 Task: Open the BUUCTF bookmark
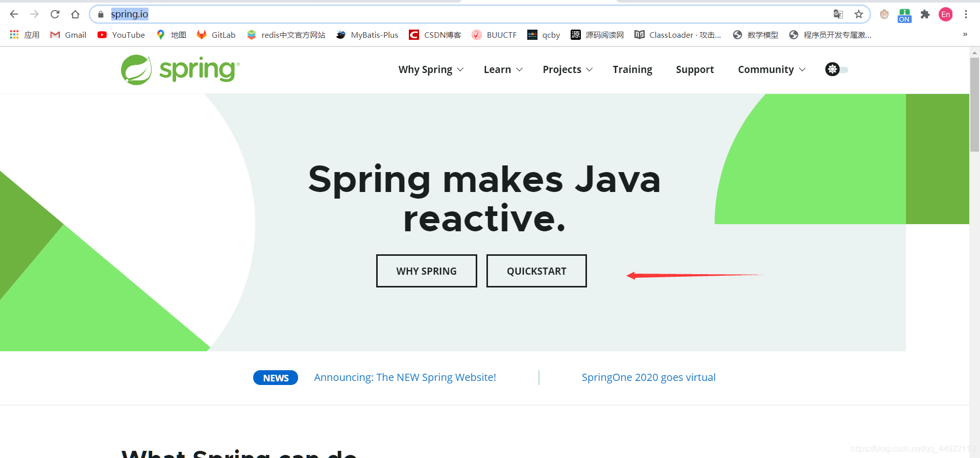click(494, 35)
